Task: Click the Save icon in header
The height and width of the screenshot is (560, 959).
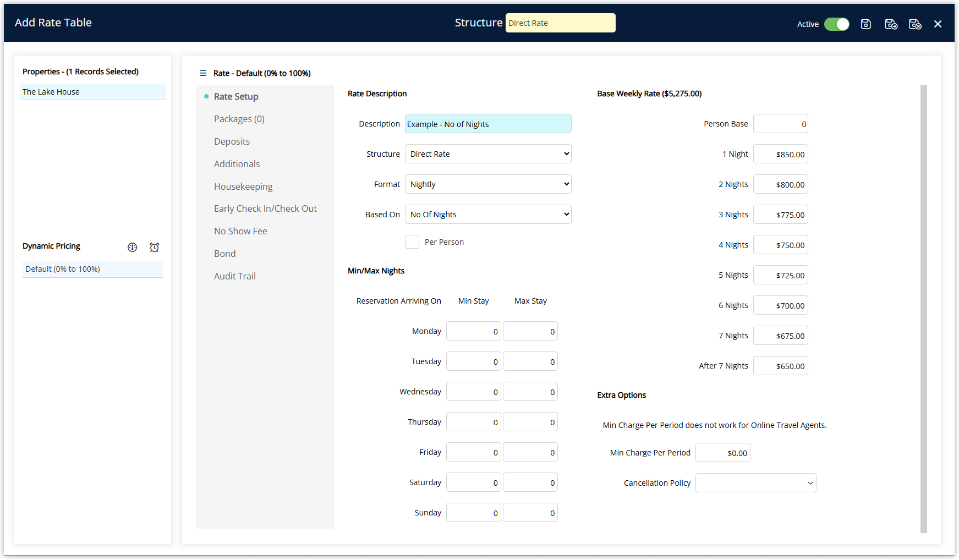Action: [x=865, y=24]
